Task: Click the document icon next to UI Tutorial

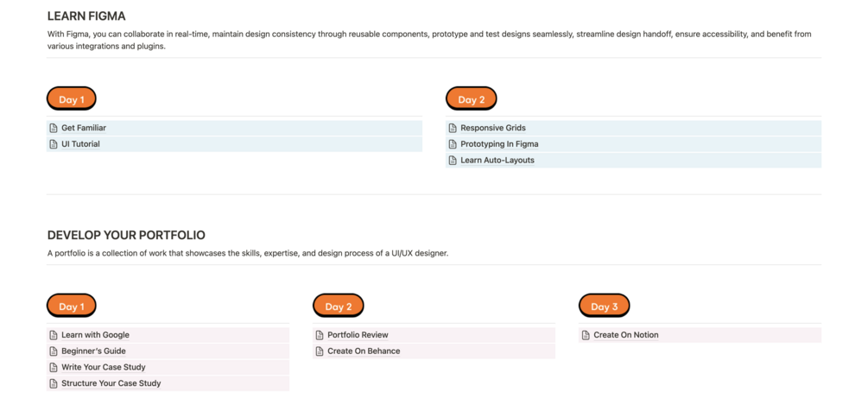Action: 54,144
